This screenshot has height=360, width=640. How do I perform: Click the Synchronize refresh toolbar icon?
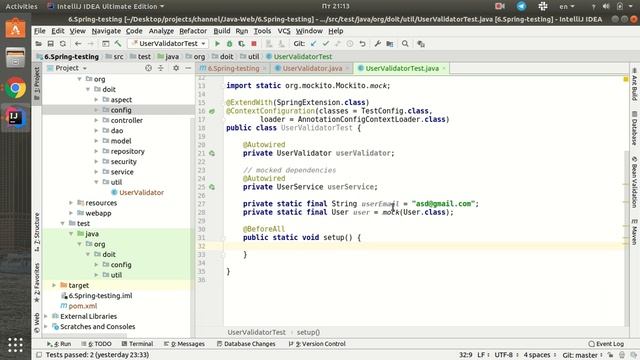[63, 44]
